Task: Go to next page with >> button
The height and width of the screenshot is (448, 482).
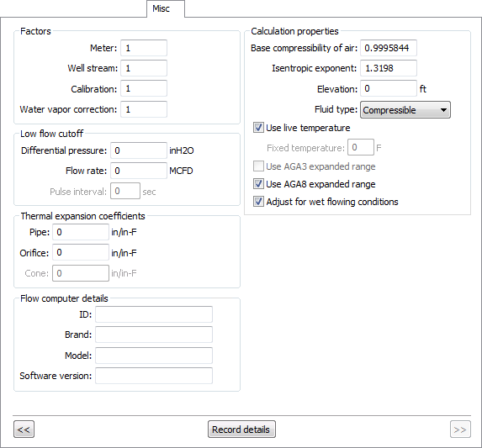Action: click(x=460, y=430)
